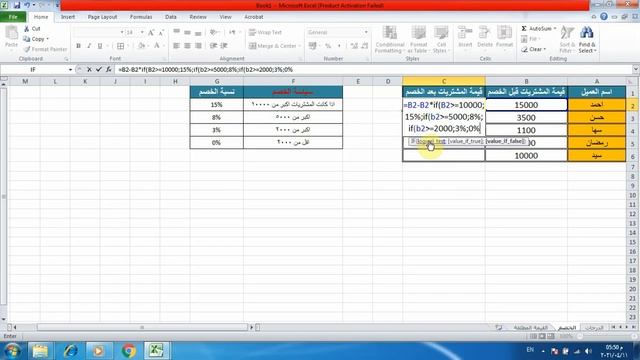Open the Acrobat tab

pyautogui.click(x=253, y=17)
